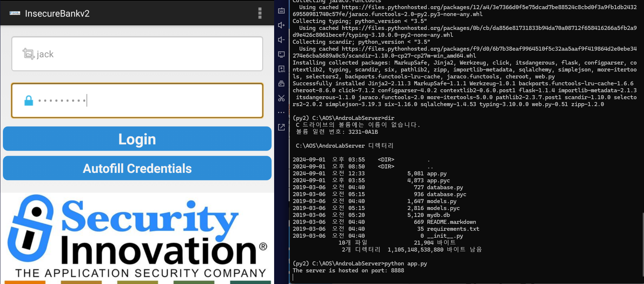Viewport: 644px width, 284px height.
Task: Open the more options ellipsis in sidebar
Action: tap(281, 112)
